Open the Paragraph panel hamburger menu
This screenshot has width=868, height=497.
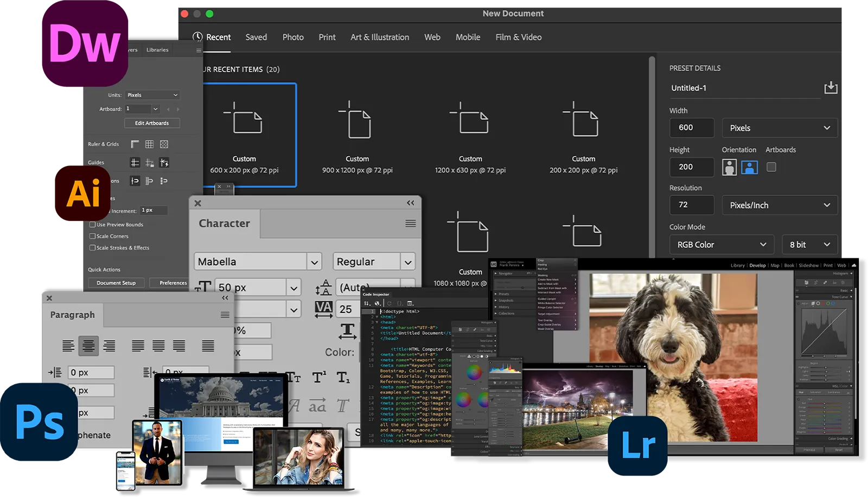[x=225, y=315]
